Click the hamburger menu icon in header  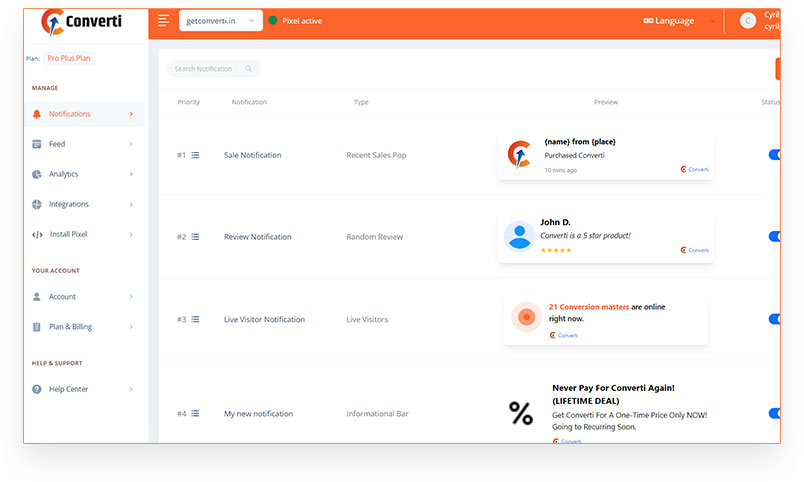[x=164, y=21]
